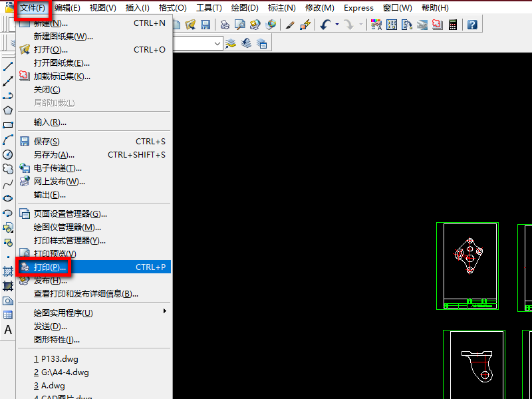The image size is (532, 399).
Task: Choose 打印(P)... from the File menu
Action: [94, 267]
